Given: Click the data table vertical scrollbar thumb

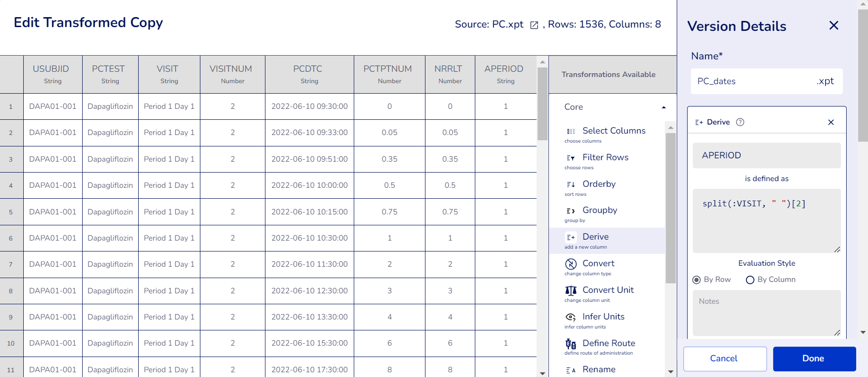Looking at the screenshot, I should [542, 104].
